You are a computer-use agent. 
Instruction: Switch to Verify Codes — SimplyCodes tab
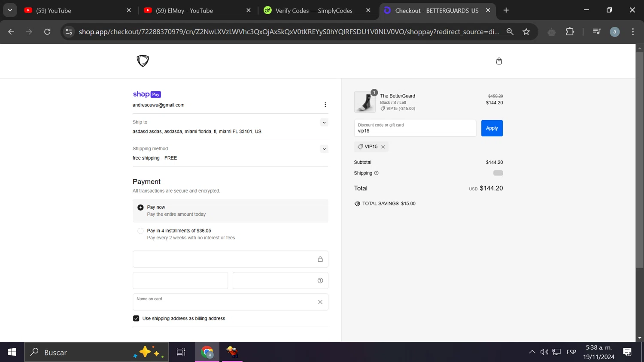coord(317,10)
